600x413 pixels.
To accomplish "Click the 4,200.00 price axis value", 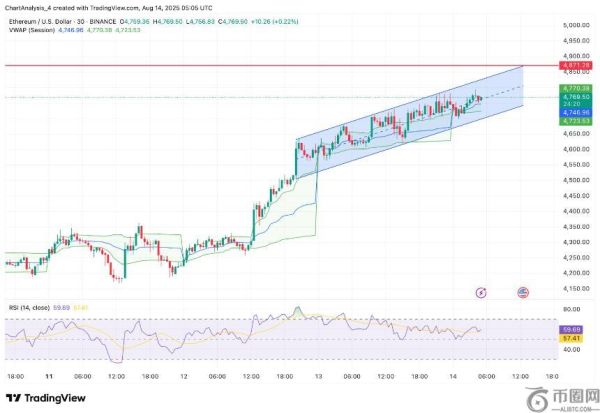I will (576, 273).
